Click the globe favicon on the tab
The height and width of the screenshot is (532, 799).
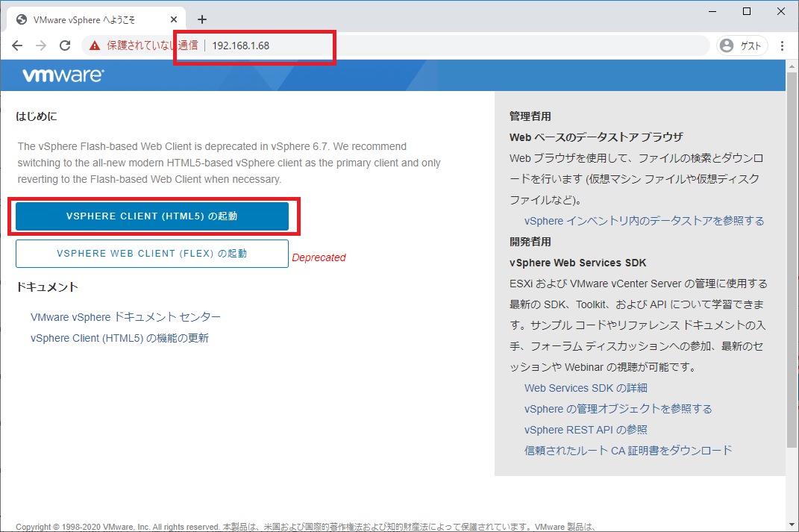coord(22,19)
